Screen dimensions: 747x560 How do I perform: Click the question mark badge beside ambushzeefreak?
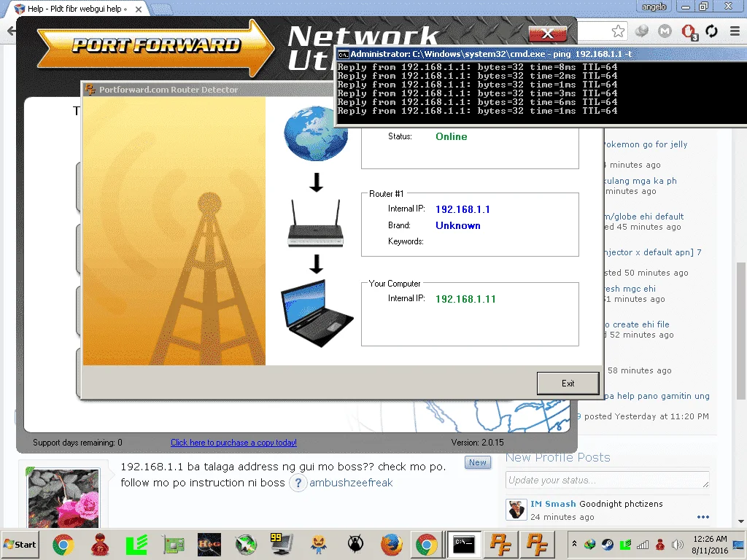click(x=298, y=483)
